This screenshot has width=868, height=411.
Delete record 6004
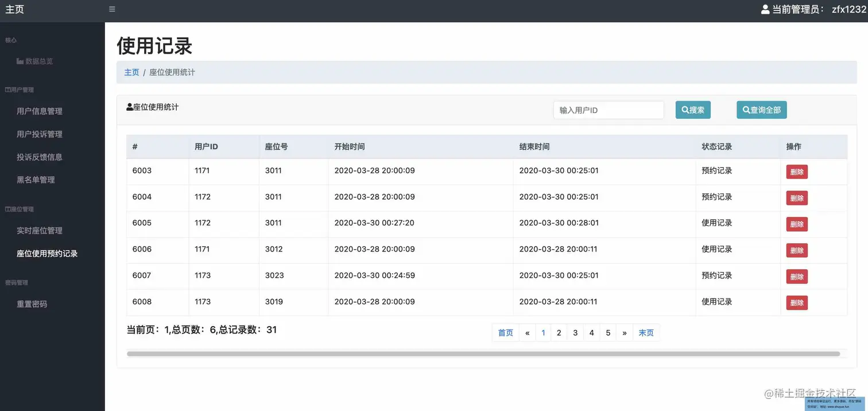pos(797,198)
